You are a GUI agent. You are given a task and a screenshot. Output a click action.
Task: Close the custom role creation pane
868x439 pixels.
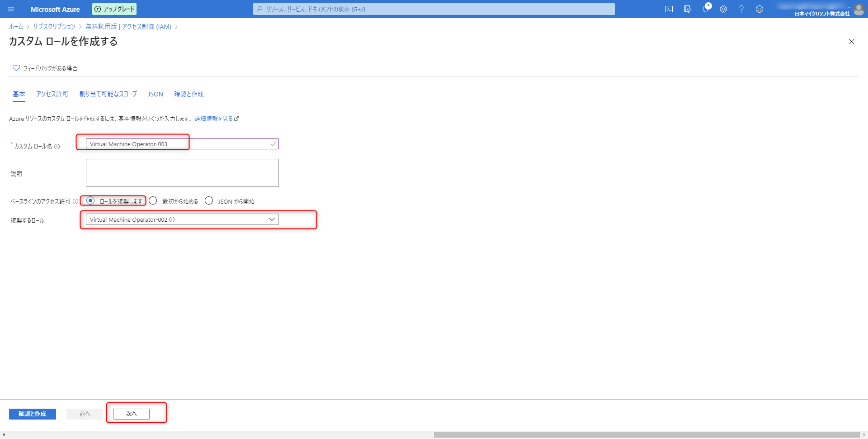pos(852,42)
